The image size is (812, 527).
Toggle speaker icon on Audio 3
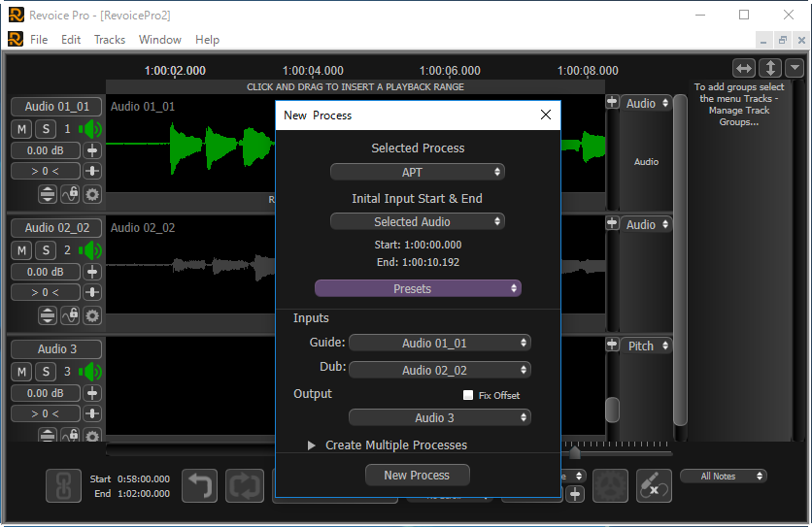(90, 372)
